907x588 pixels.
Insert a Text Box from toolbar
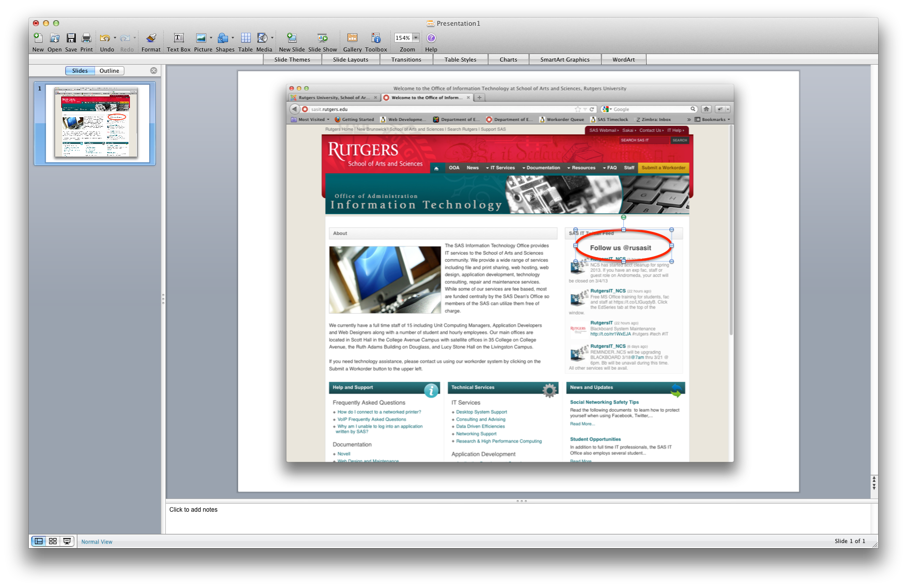click(179, 38)
